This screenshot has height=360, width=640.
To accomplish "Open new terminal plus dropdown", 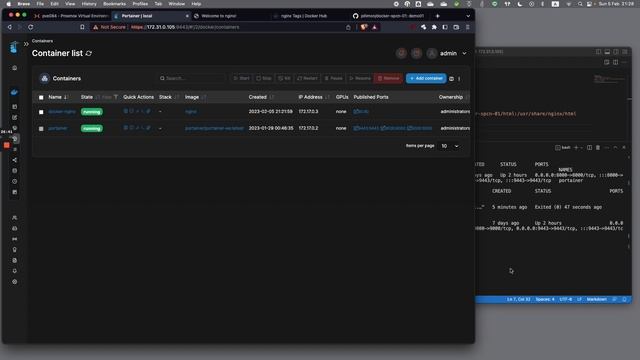I will point(582,147).
